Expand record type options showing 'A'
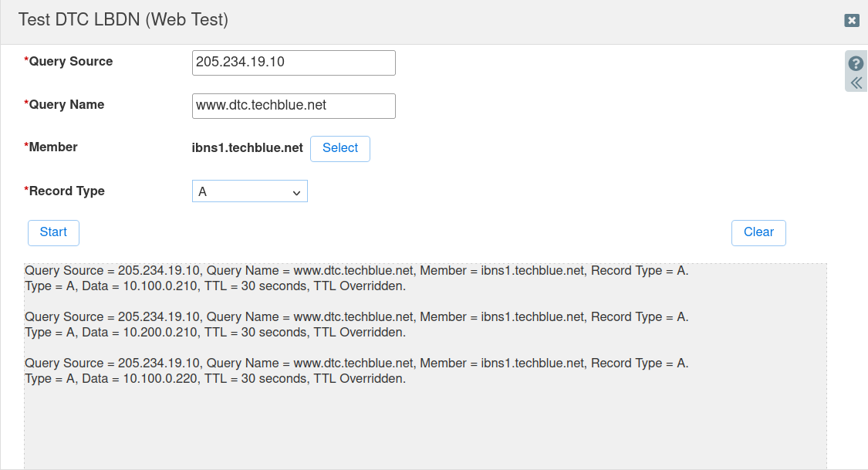868x470 pixels. 249,191
